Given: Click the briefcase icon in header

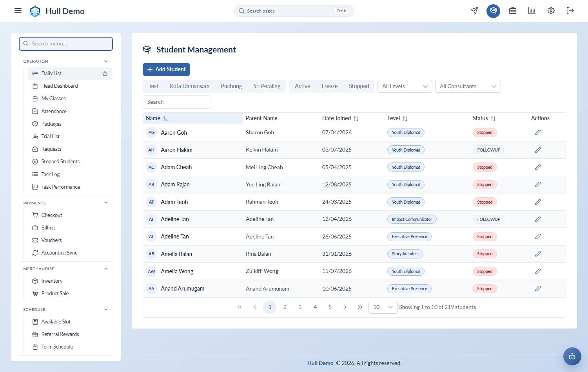Looking at the screenshot, I should [x=512, y=11].
